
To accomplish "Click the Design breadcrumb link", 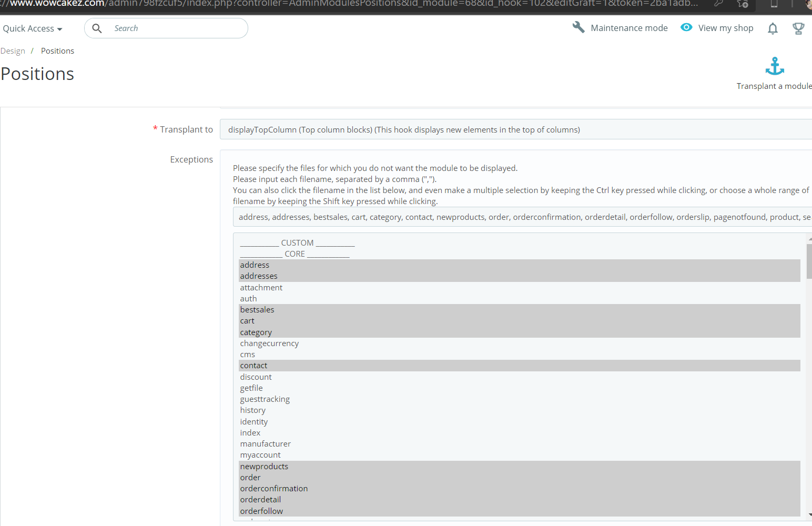I will (13, 51).
